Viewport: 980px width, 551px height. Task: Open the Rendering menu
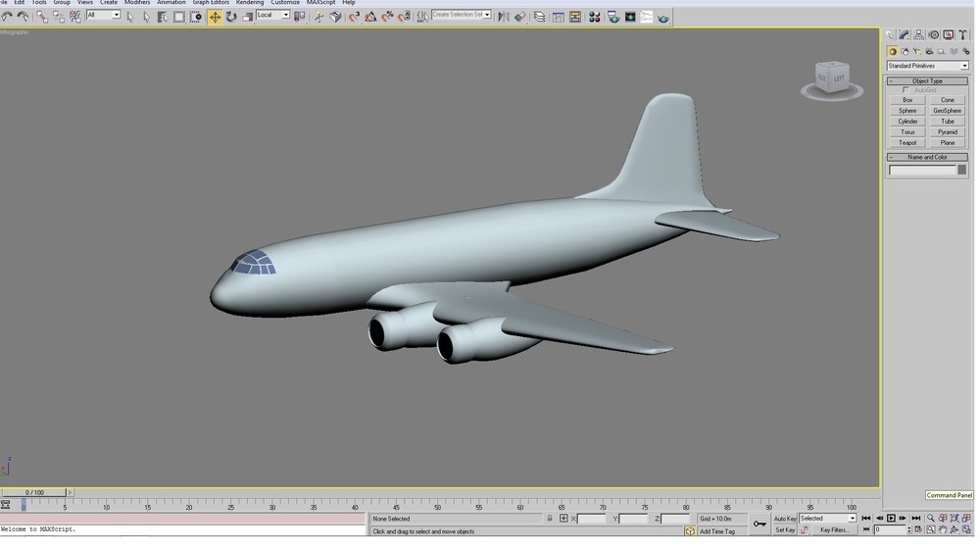249,3
